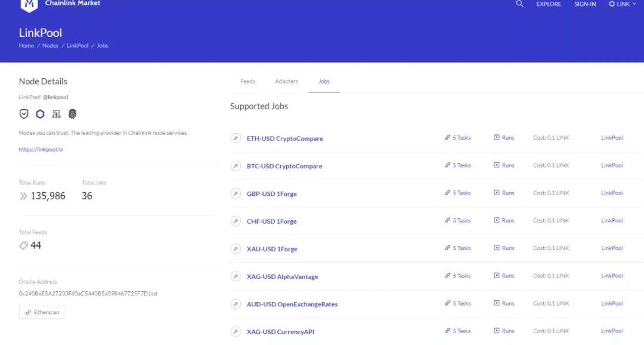View Runs for XAG-USD CurrencyAPI
The height and width of the screenshot is (345, 644).
point(504,331)
